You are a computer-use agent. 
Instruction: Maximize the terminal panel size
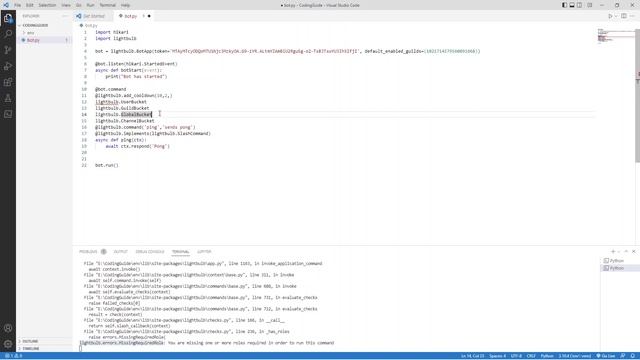coord(626,251)
